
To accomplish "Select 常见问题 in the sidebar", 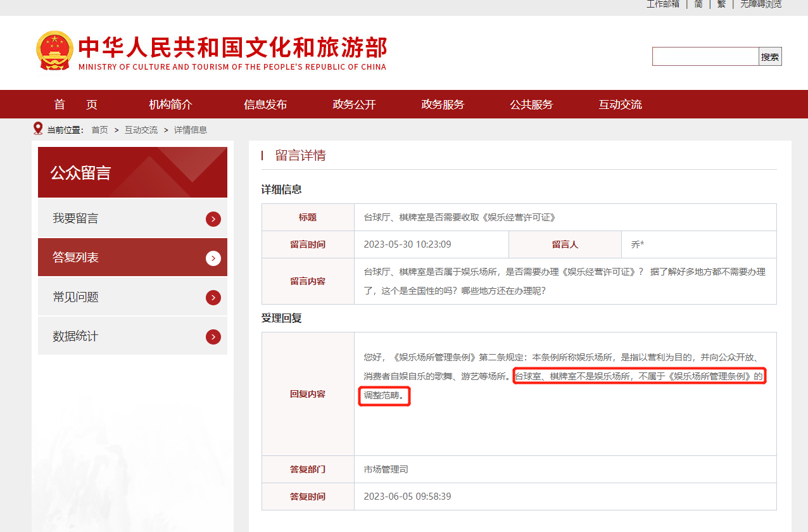I will [132, 297].
